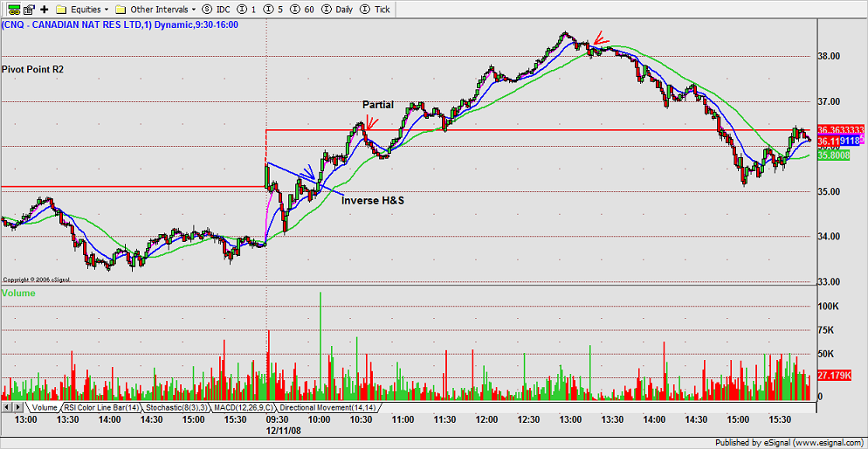This screenshot has height=449, width=868.
Task: Select the Inverse H&S text annotation
Action: coord(373,200)
